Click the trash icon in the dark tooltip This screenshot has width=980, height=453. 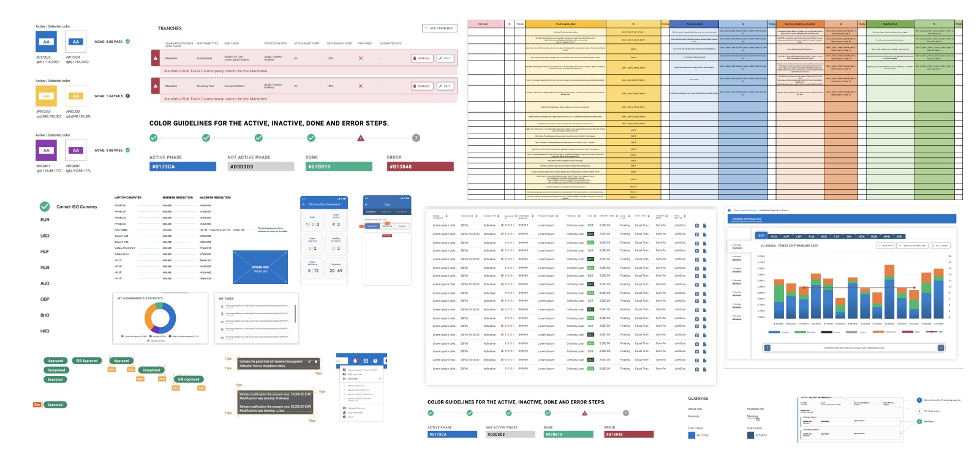tap(317, 362)
